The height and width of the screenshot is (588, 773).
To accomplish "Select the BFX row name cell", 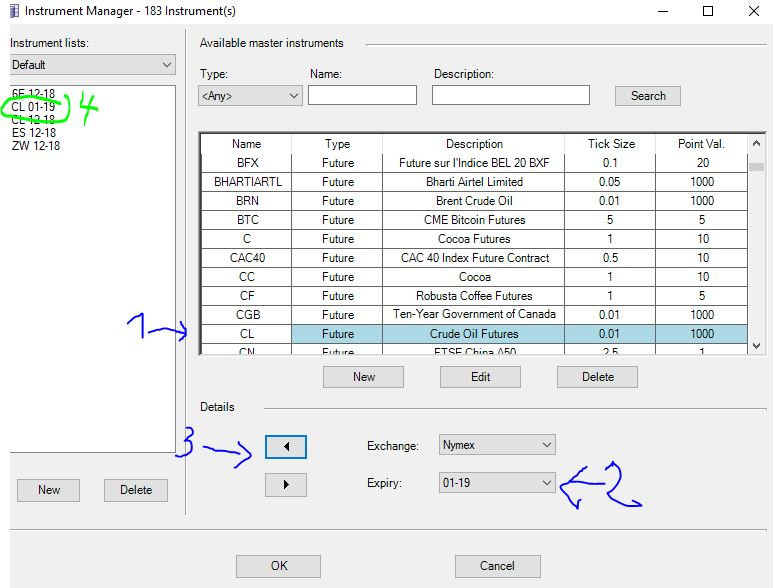I will click(x=246, y=163).
